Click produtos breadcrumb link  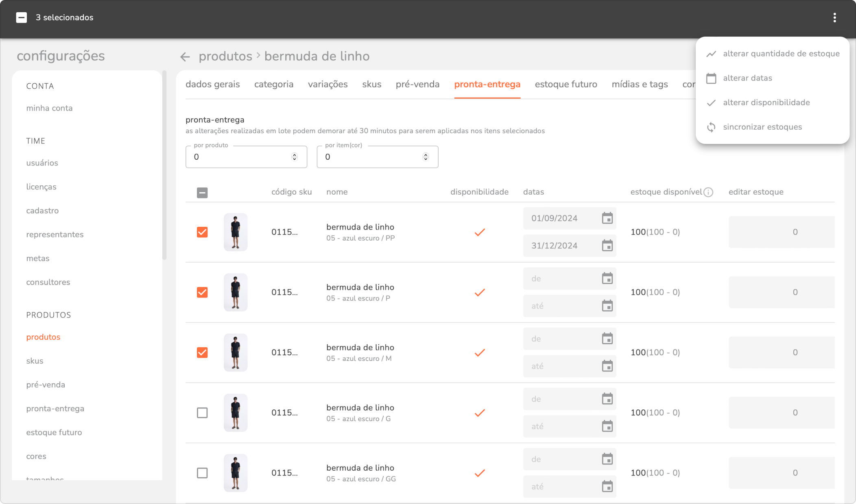225,56
